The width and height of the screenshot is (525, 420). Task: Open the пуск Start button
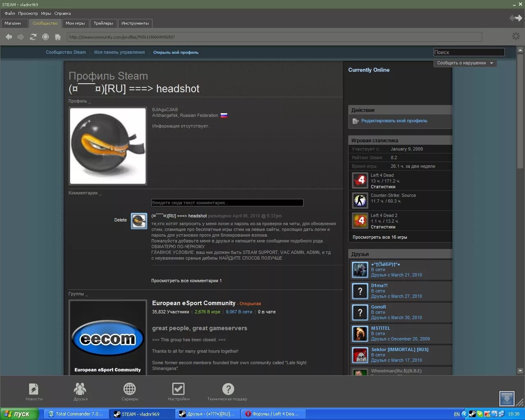click(19, 414)
